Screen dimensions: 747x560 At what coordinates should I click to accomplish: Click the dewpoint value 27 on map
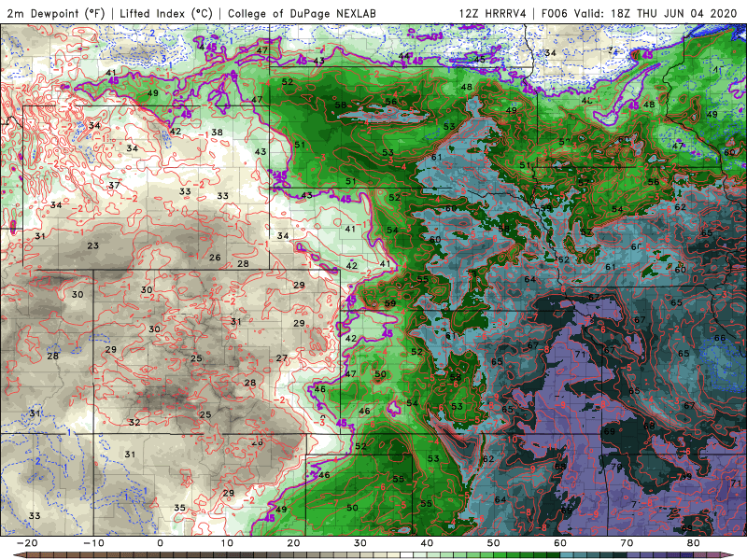(x=282, y=357)
